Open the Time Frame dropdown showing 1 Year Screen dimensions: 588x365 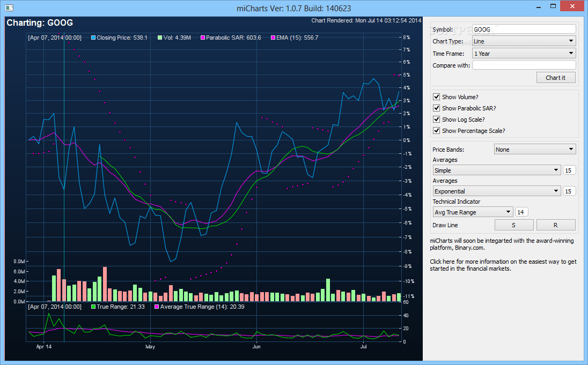tap(524, 53)
